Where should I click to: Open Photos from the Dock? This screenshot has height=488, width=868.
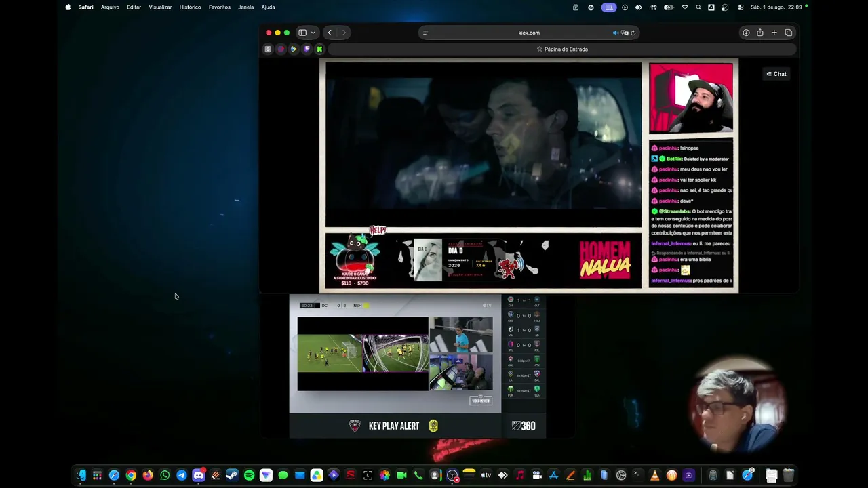coord(384,475)
